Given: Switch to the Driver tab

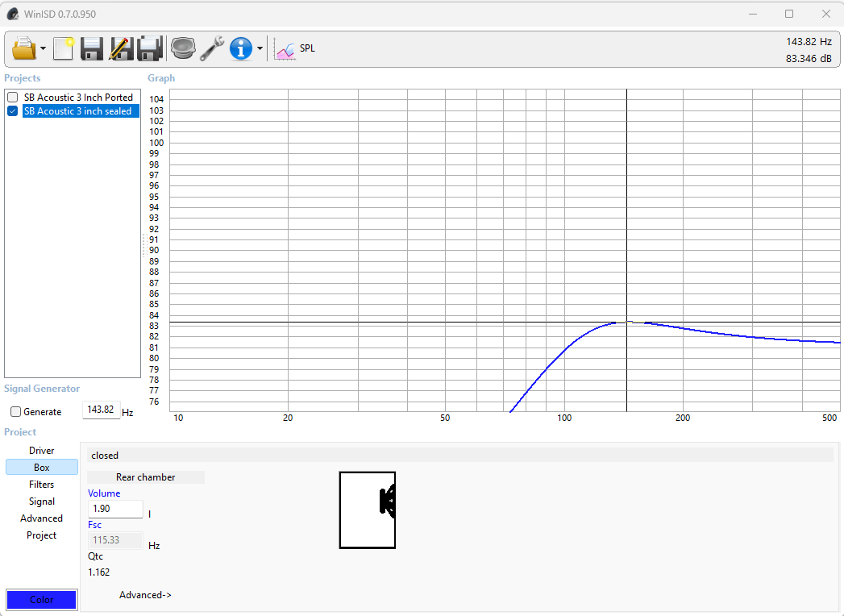Looking at the screenshot, I should click(41, 451).
